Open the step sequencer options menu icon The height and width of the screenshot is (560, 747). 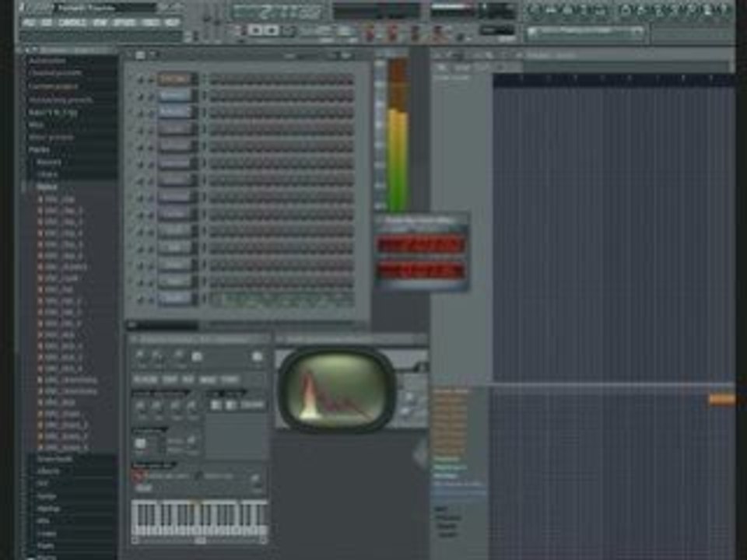click(x=140, y=55)
